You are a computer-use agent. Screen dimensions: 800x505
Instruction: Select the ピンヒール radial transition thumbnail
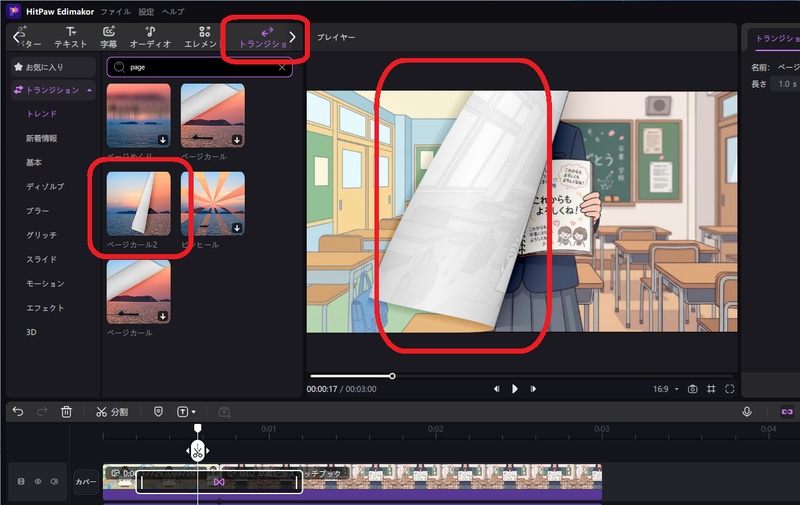(213, 204)
